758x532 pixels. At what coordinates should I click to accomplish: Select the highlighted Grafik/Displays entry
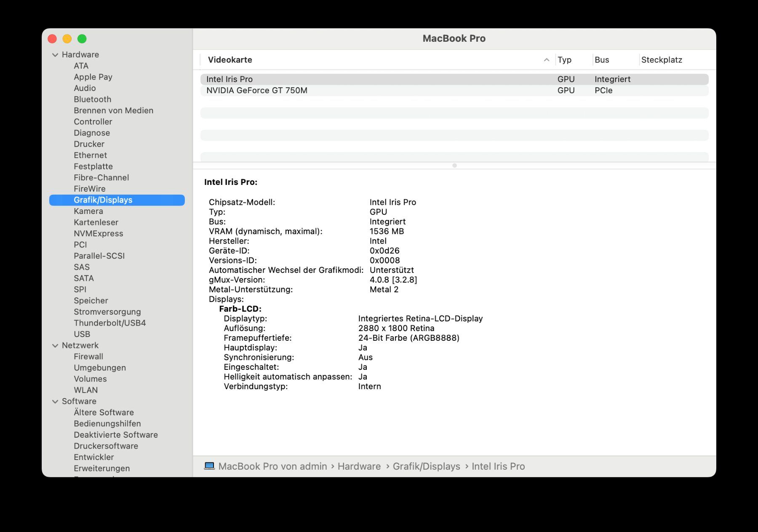117,200
